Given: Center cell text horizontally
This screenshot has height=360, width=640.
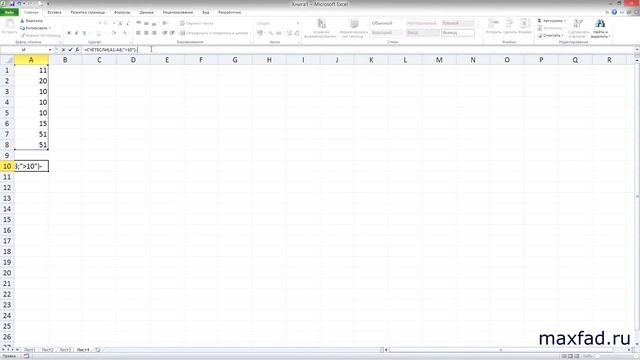Looking at the screenshot, I should pos(146,33).
